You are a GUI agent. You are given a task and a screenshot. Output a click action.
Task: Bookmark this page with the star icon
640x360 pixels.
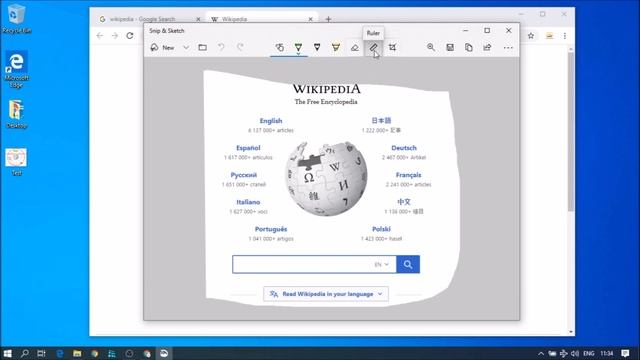tap(531, 36)
